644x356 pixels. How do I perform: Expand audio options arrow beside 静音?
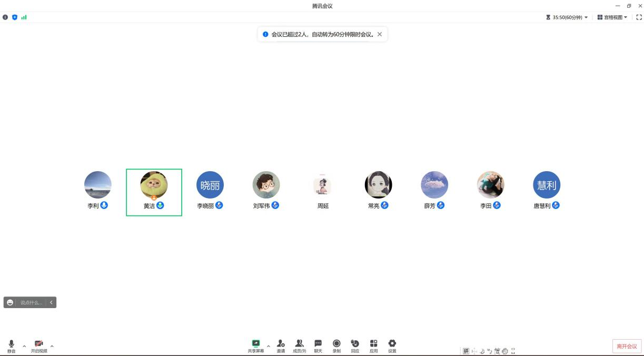pyautogui.click(x=24, y=346)
